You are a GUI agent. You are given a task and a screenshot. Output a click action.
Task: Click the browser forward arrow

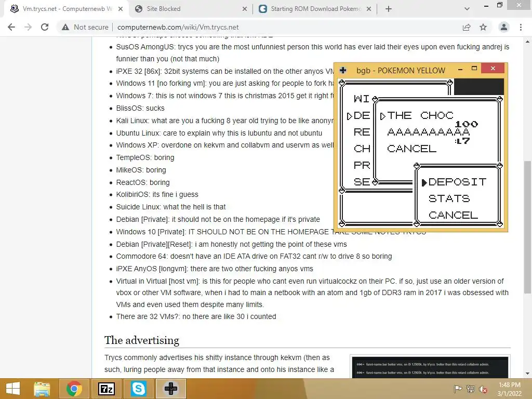click(28, 27)
